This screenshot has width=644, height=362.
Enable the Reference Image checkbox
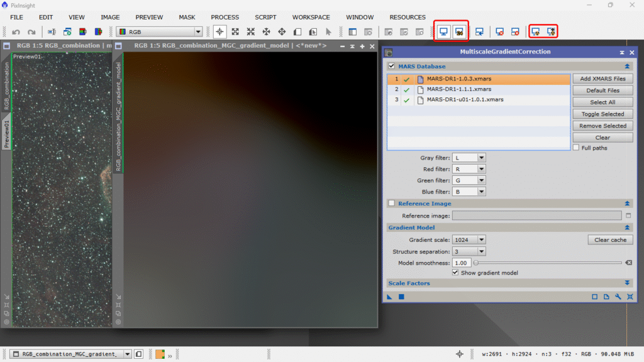pos(392,204)
